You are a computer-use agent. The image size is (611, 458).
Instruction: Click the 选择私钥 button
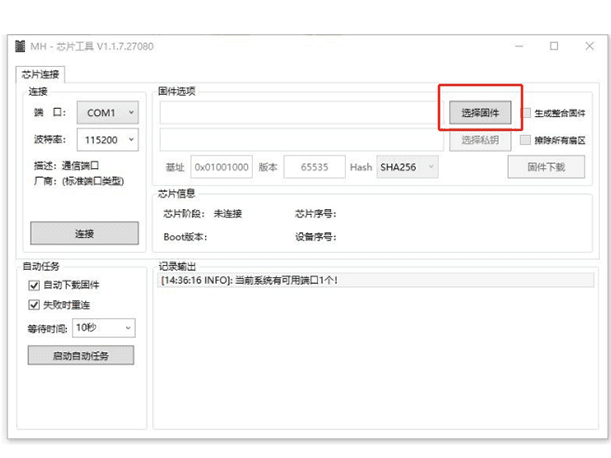[x=480, y=140]
